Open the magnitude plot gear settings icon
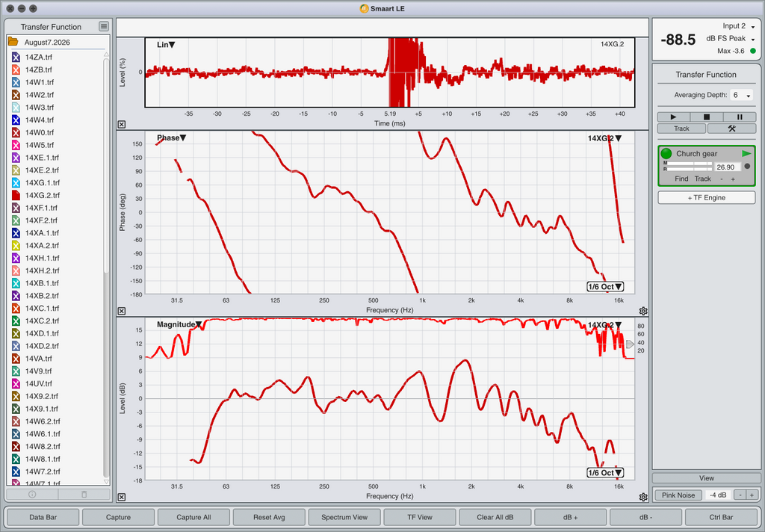Viewport: 765px width, 532px height. pos(643,497)
